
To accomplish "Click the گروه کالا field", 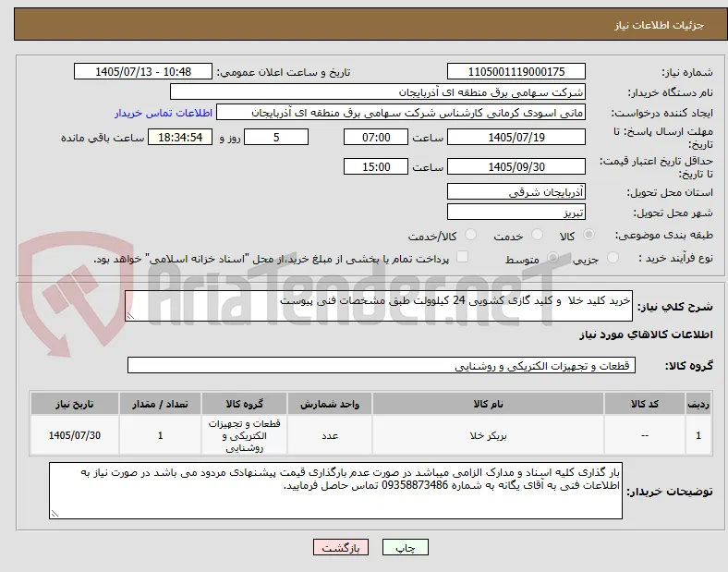I will [382, 365].
